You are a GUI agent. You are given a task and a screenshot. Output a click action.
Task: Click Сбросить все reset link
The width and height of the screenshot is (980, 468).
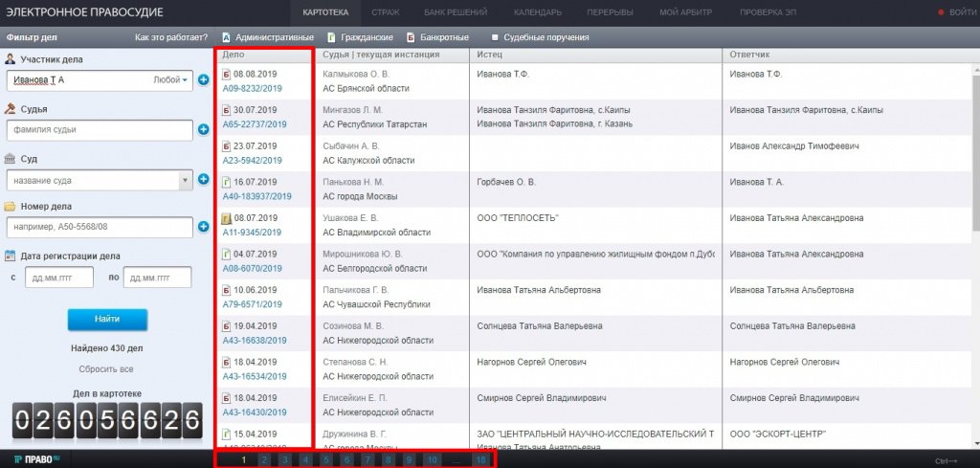pos(106,368)
